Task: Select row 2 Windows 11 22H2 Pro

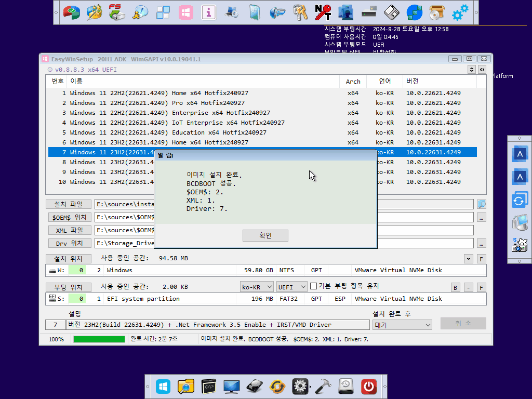Action: [x=262, y=103]
